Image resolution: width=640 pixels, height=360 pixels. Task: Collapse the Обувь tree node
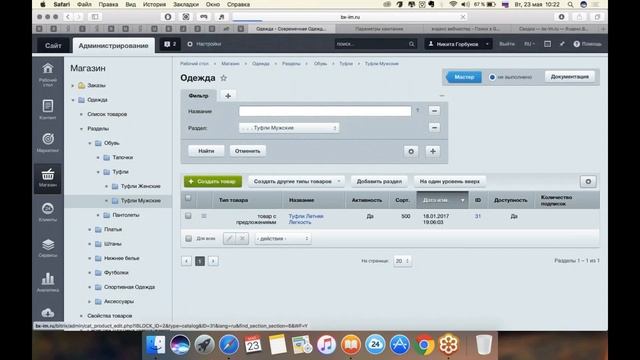[90, 143]
